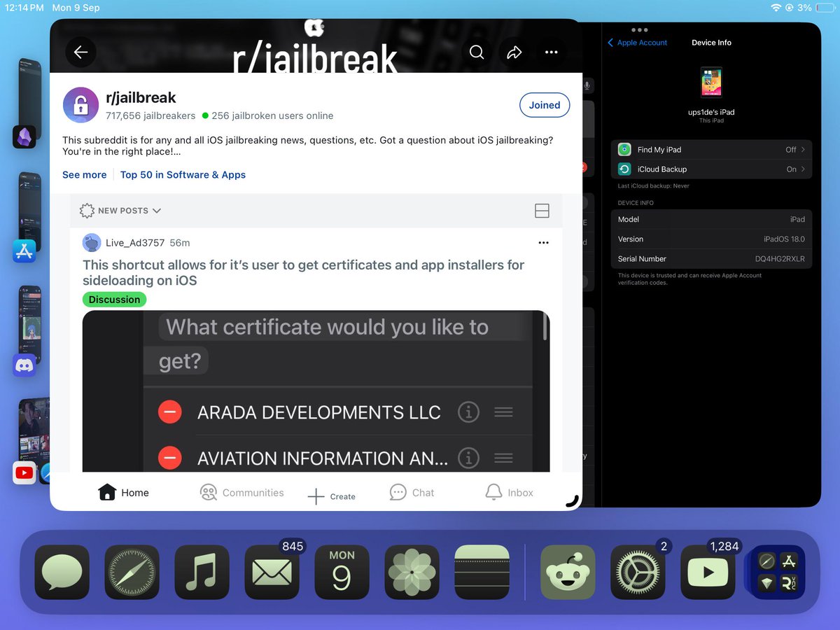Go back to Apple Account in Settings
Viewport: 840px width, 630px height.
click(637, 43)
